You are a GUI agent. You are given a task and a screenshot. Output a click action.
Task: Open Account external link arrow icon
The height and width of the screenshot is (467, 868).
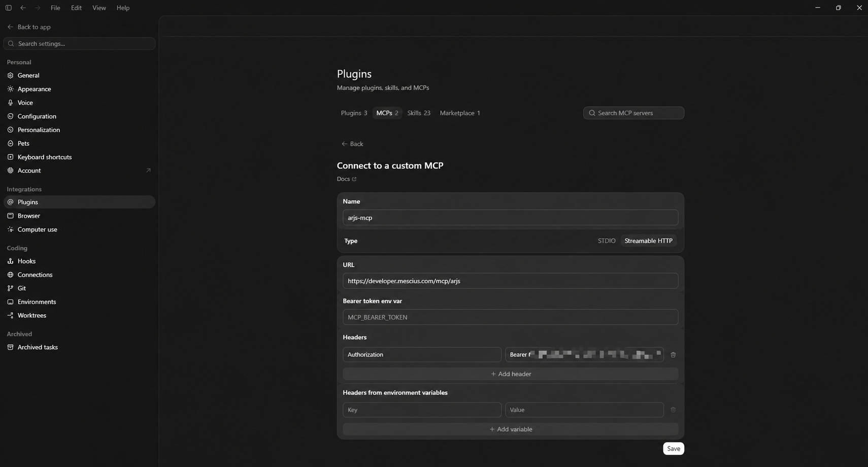click(x=148, y=171)
